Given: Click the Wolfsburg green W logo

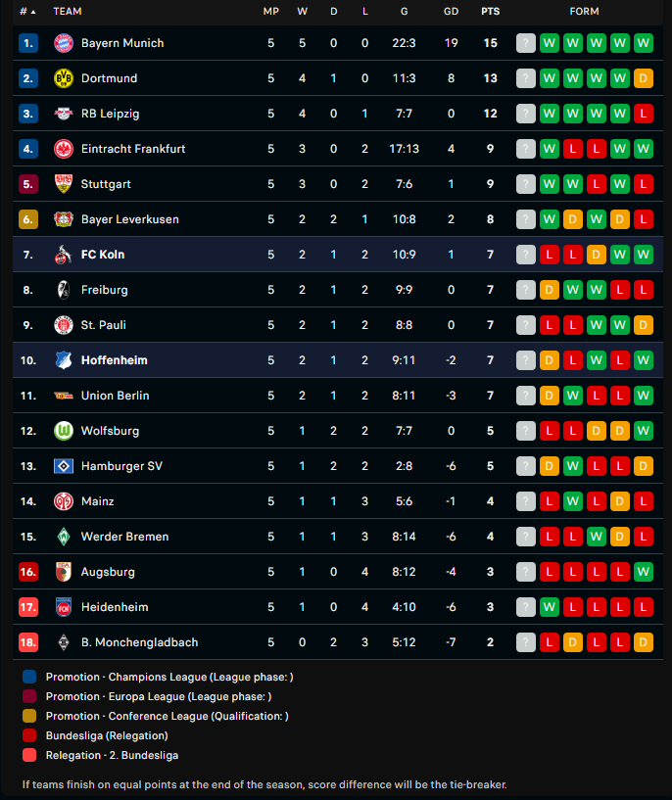Looking at the screenshot, I should click(x=64, y=431).
